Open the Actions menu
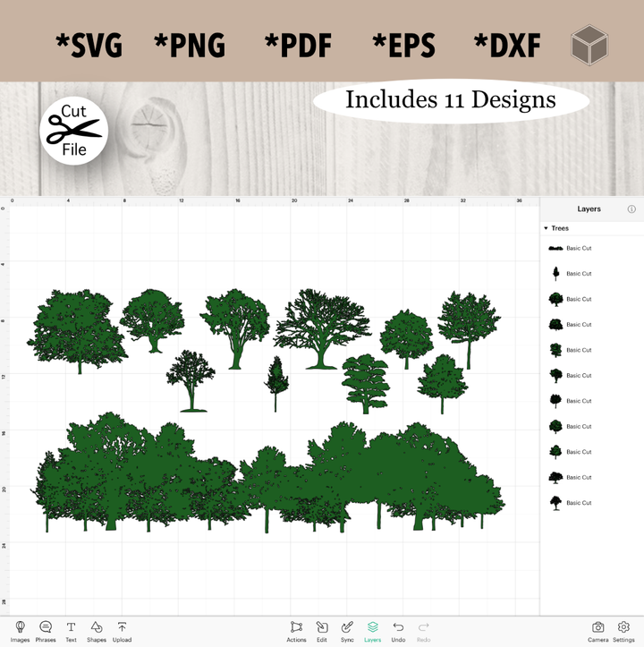Image resolution: width=644 pixels, height=647 pixels. pyautogui.click(x=296, y=631)
